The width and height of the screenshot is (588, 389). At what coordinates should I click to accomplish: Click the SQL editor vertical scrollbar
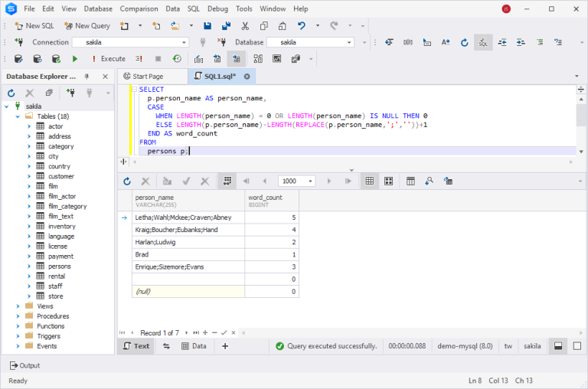581,126
